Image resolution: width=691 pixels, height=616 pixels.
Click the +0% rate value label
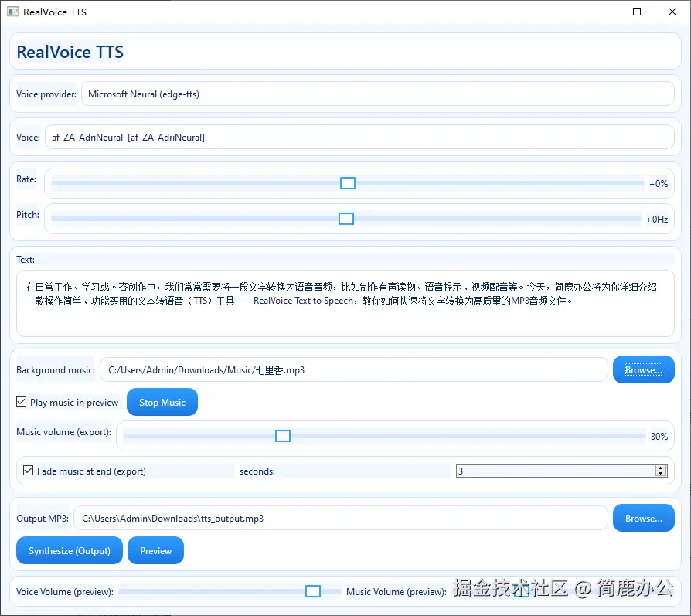pos(659,184)
